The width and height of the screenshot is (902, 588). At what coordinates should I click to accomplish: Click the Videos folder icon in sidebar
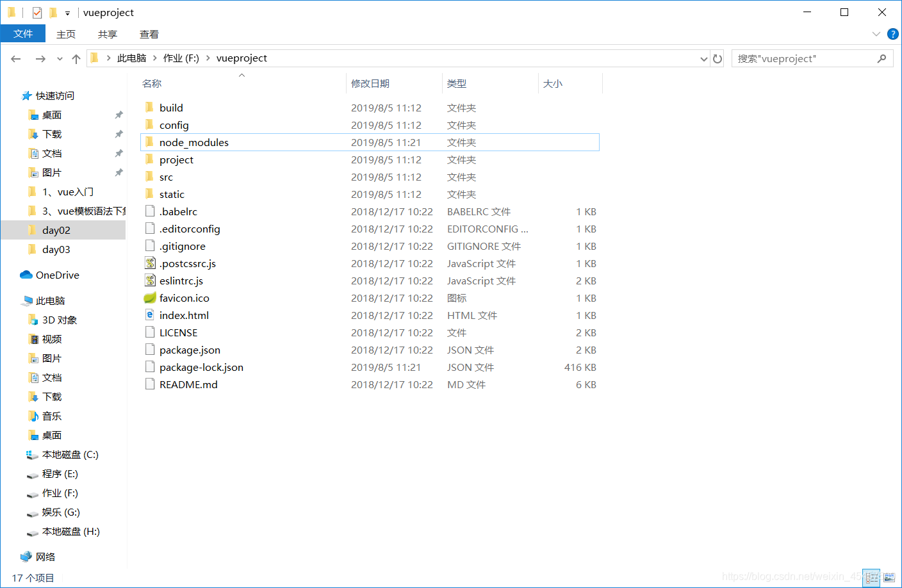(33, 339)
